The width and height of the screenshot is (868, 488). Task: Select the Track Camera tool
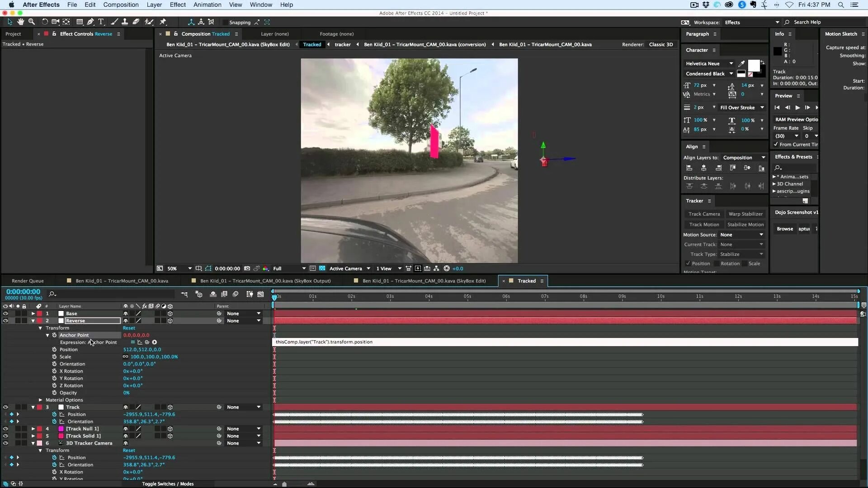point(703,213)
